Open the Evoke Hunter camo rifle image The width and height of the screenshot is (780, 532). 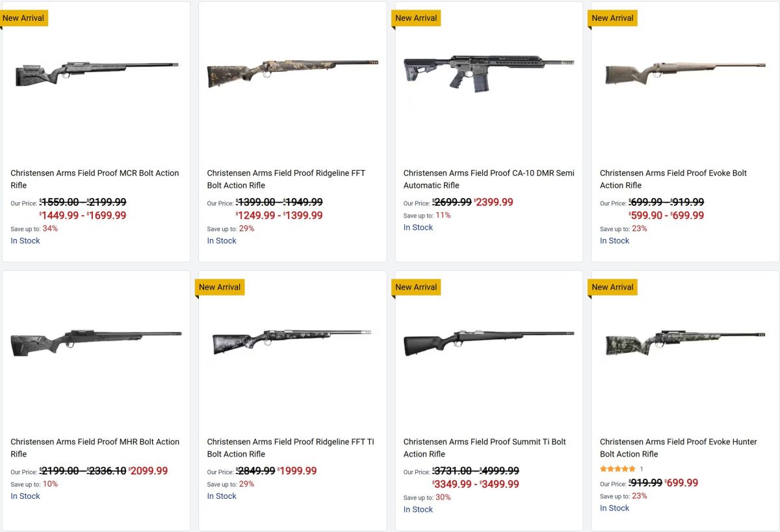pos(685,342)
